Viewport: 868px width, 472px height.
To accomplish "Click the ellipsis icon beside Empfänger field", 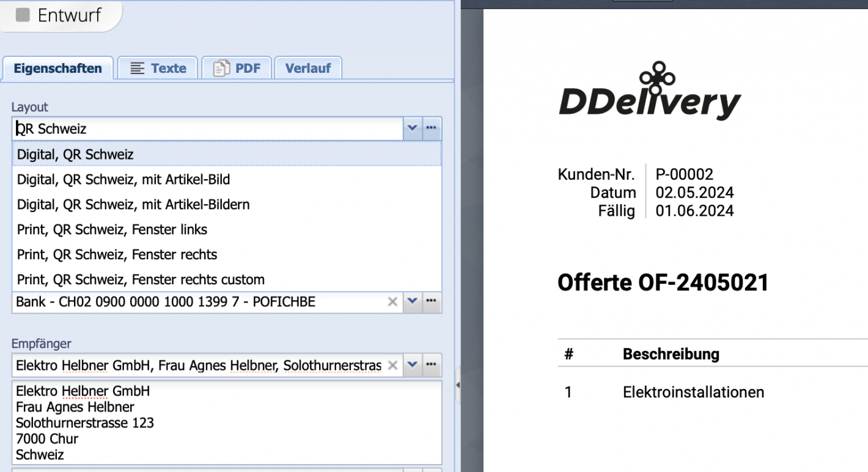I will coord(432,365).
